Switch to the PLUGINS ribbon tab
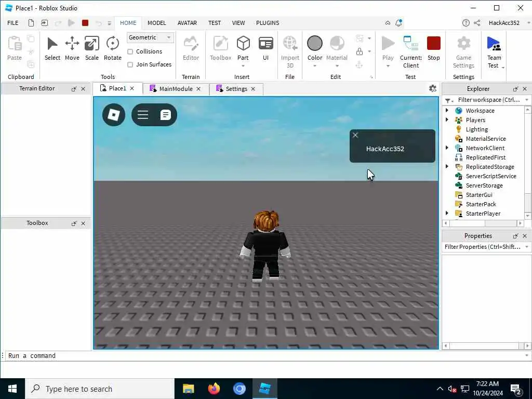The image size is (532, 399). coord(268,23)
